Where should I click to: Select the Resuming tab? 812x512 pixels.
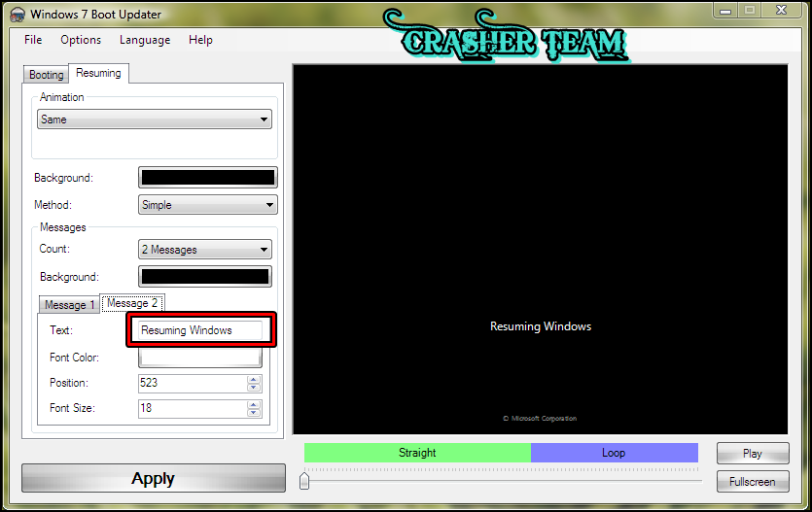tap(98, 73)
